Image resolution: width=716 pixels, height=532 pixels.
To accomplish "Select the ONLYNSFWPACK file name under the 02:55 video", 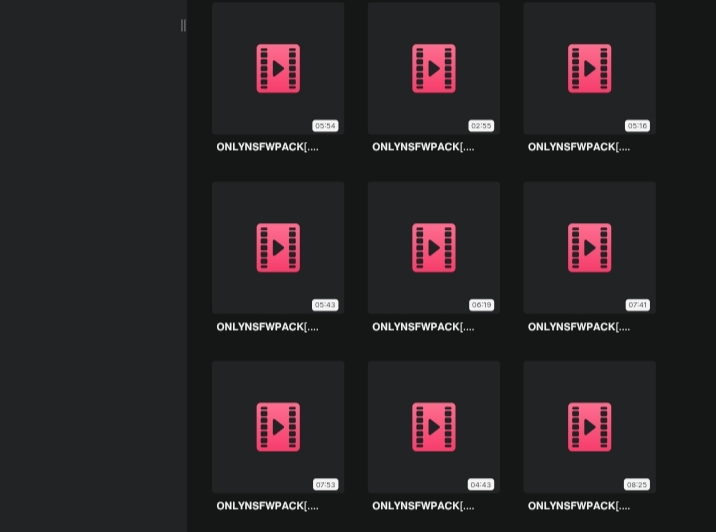I will coord(423,147).
